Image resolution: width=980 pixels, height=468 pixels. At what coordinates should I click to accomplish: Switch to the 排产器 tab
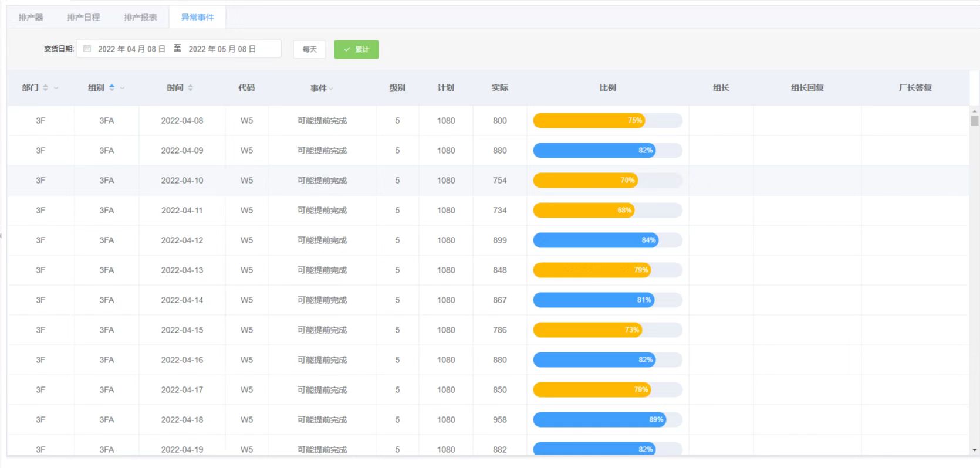click(x=31, y=18)
